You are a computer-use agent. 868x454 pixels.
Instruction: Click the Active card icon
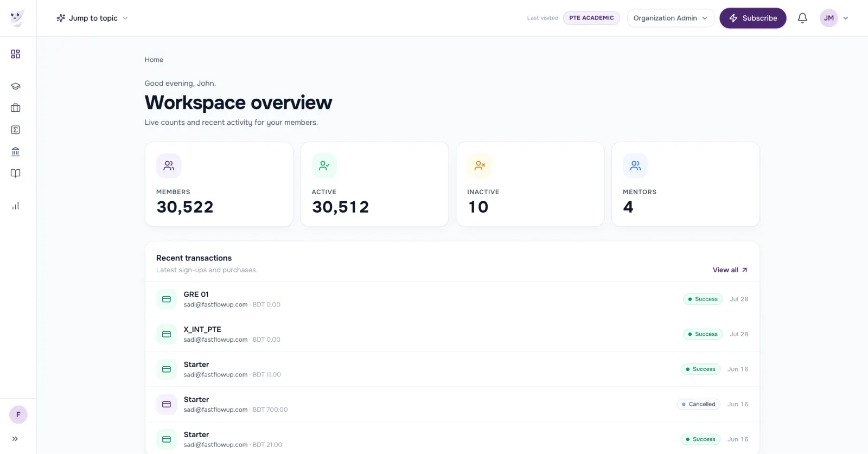click(x=324, y=165)
